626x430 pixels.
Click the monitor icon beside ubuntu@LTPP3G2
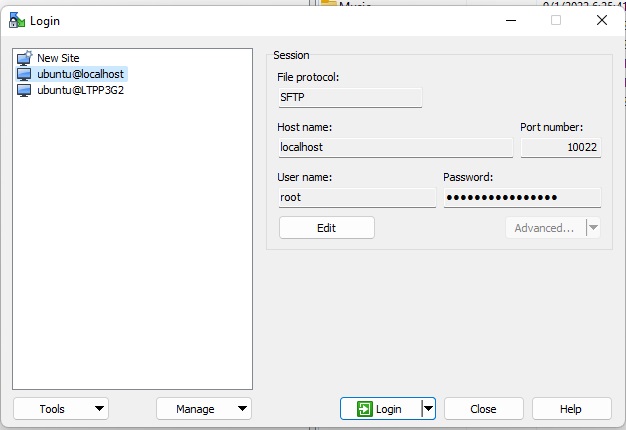coord(24,90)
